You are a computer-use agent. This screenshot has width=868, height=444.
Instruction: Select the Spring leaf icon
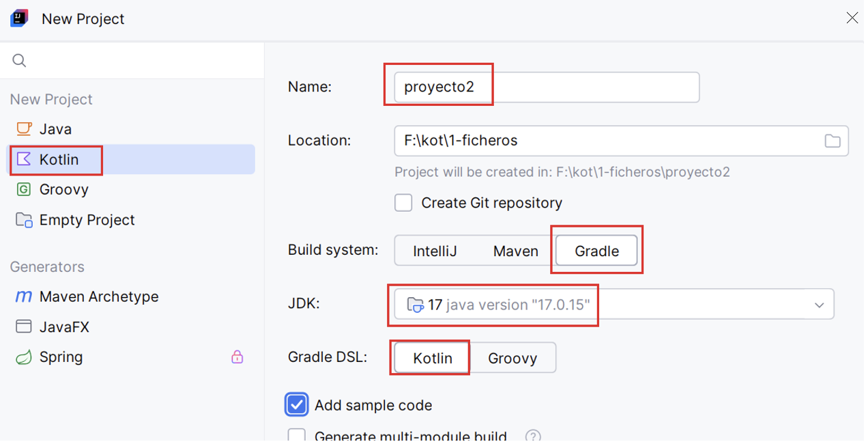coord(24,357)
